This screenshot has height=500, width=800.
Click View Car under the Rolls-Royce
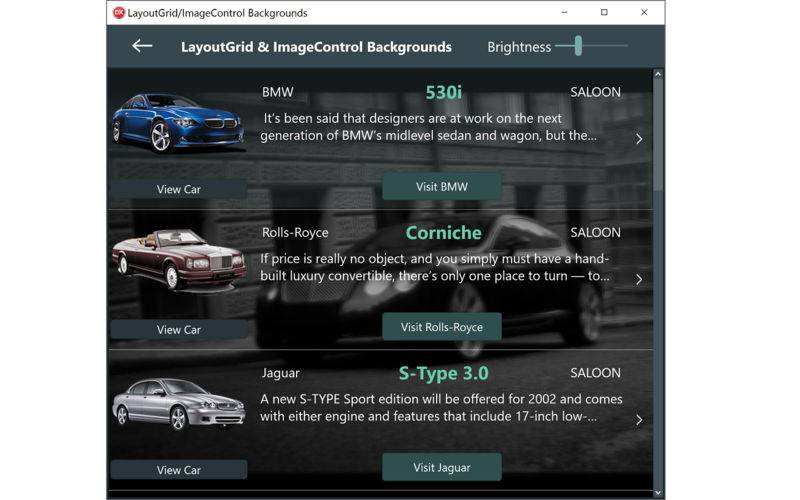pyautogui.click(x=179, y=329)
